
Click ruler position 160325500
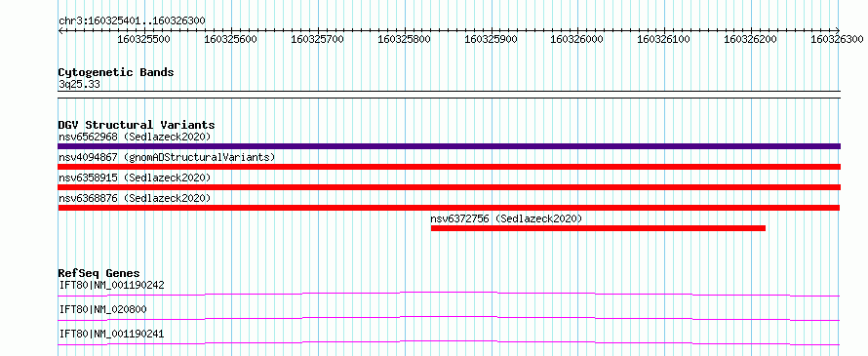(x=144, y=39)
